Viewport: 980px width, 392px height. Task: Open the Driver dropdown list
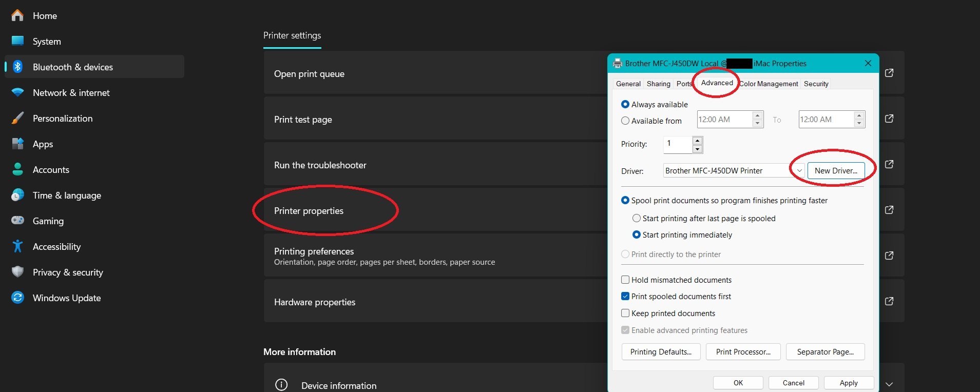click(x=799, y=171)
